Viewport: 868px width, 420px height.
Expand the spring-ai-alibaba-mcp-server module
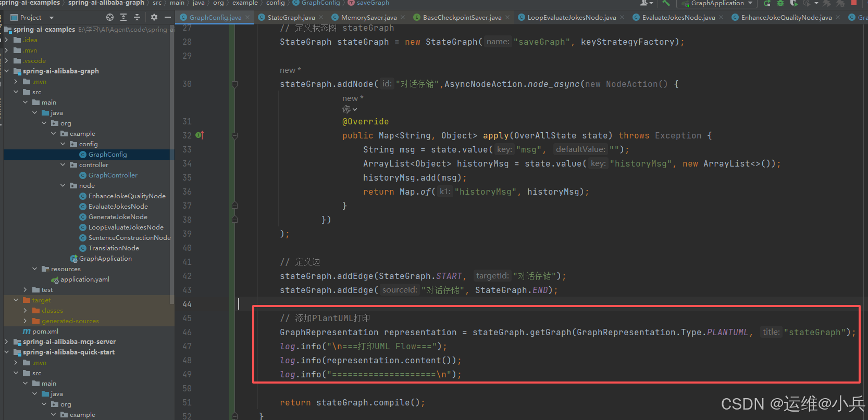tap(7, 341)
